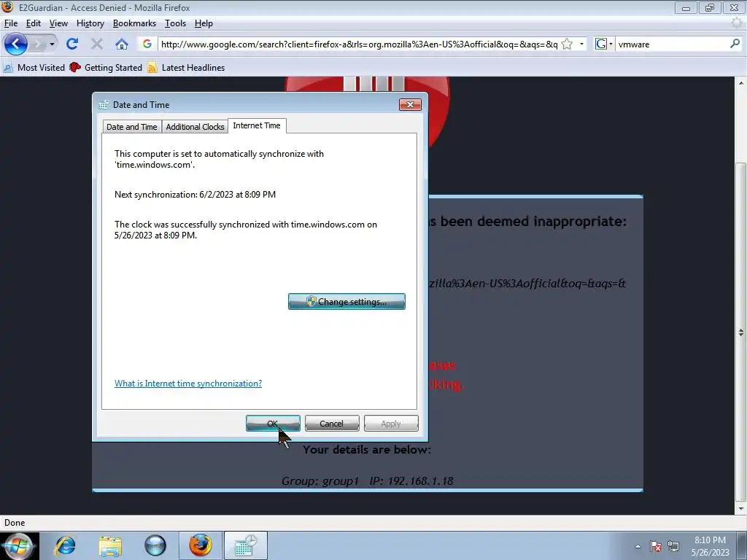
Task: Open the Getting Started bookmark
Action: pos(106,68)
